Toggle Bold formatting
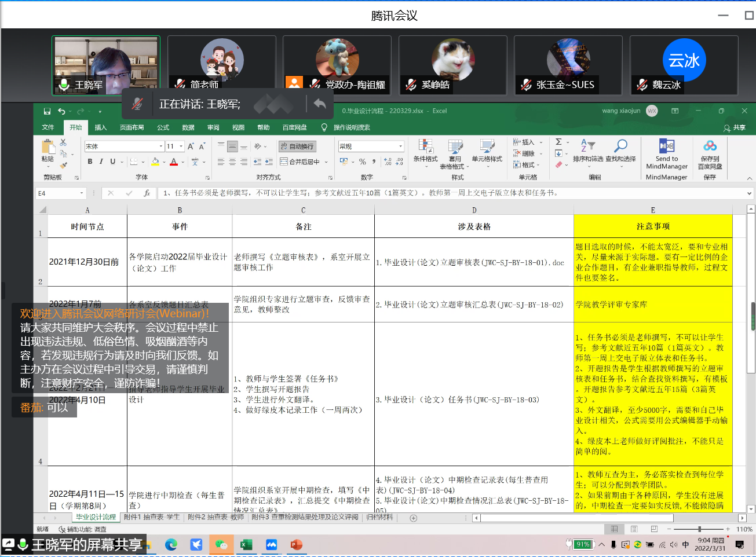Viewport: 756px width, 557px height. click(x=90, y=162)
